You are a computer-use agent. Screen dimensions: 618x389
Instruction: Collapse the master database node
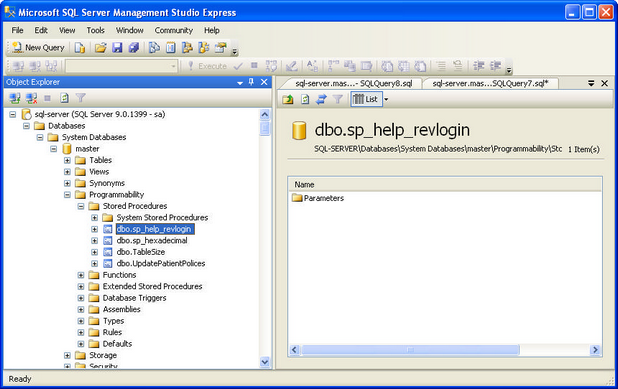54,149
